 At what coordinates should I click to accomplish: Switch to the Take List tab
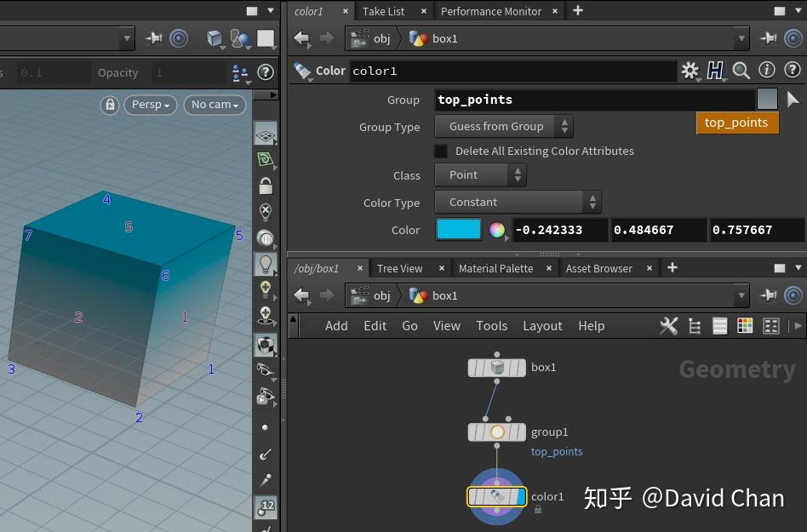pyautogui.click(x=385, y=11)
